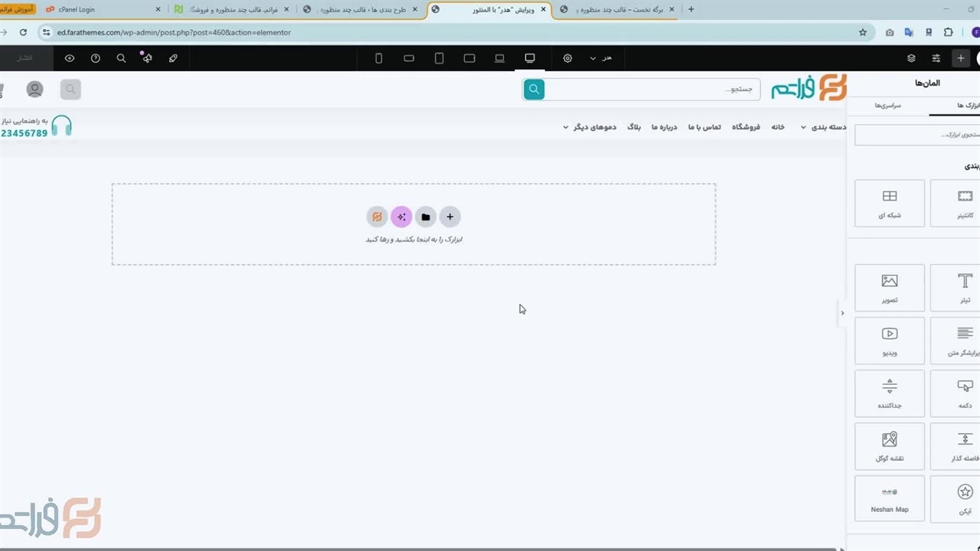Select the Video (ویدیو) widget
Image resolution: width=980 pixels, height=551 pixels.
889,341
